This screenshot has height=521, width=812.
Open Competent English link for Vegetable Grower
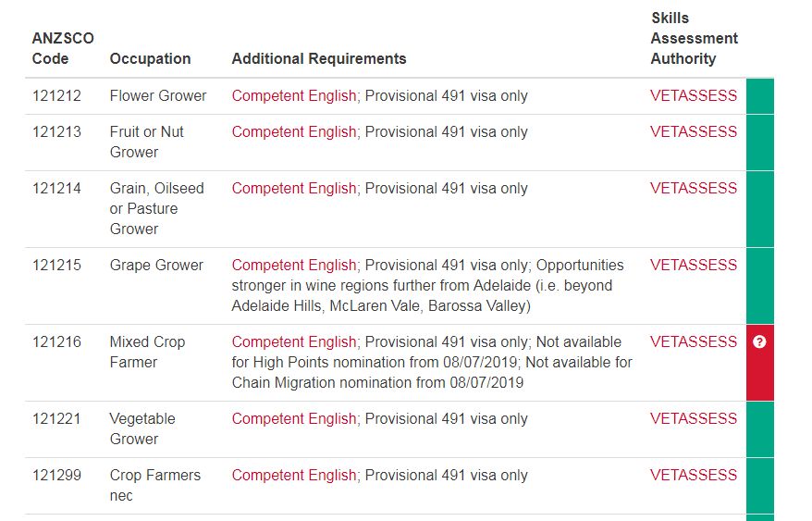pos(293,419)
